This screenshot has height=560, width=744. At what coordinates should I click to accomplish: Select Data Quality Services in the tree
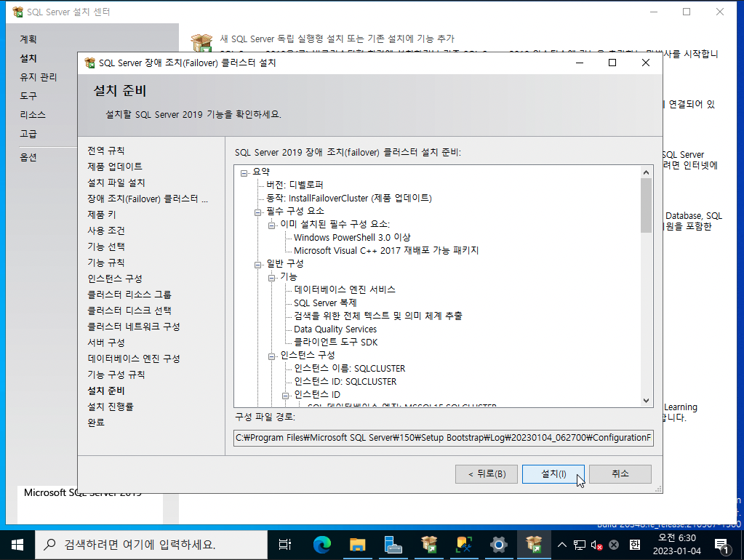335,329
